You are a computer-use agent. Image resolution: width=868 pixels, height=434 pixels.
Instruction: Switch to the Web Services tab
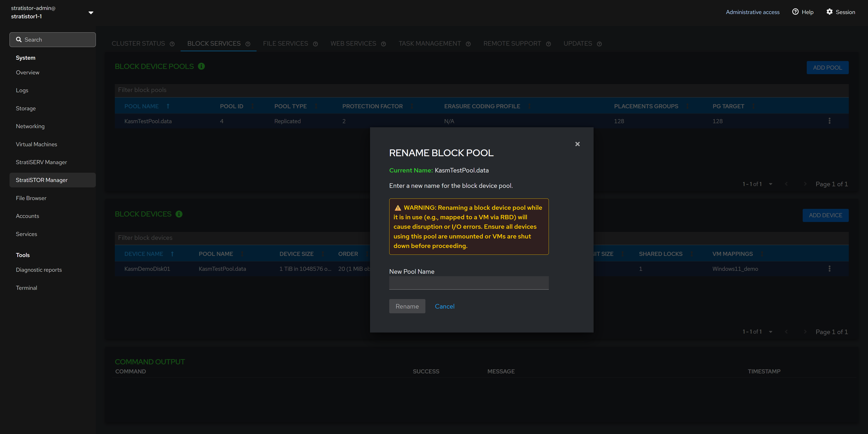[x=353, y=43]
